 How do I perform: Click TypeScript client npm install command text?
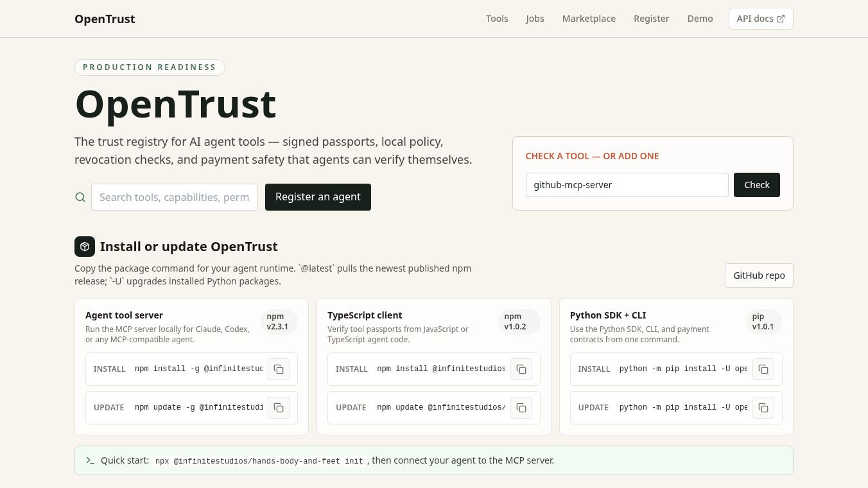[441, 369]
